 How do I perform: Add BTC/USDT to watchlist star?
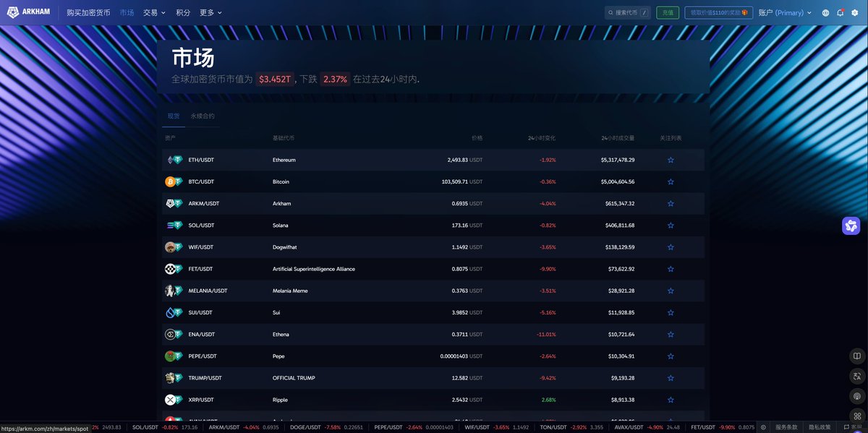click(671, 181)
